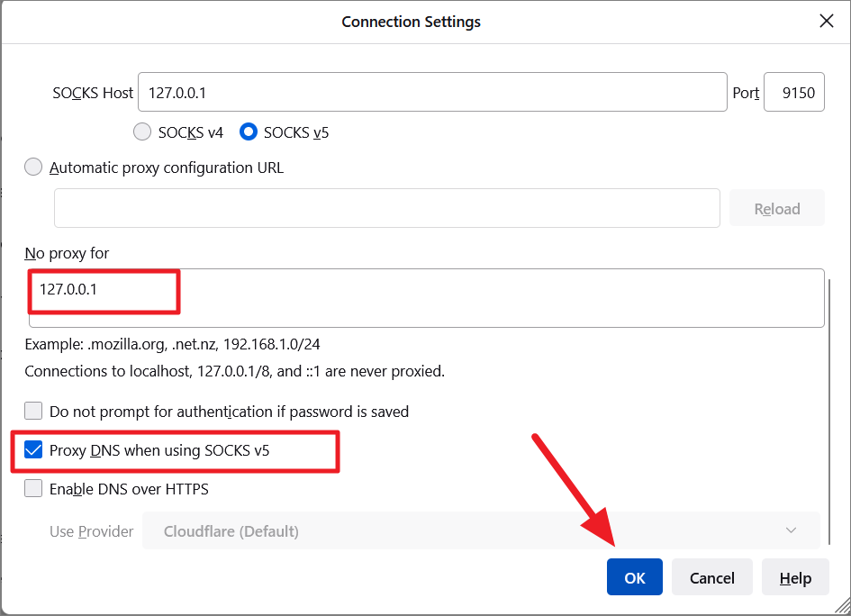Click the Reload button
The height and width of the screenshot is (616, 851).
776,208
